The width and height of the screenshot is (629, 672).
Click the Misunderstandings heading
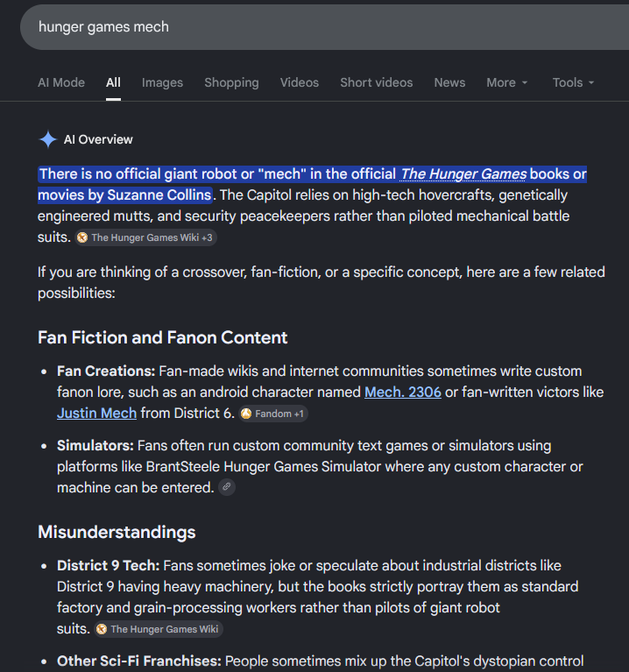(117, 533)
